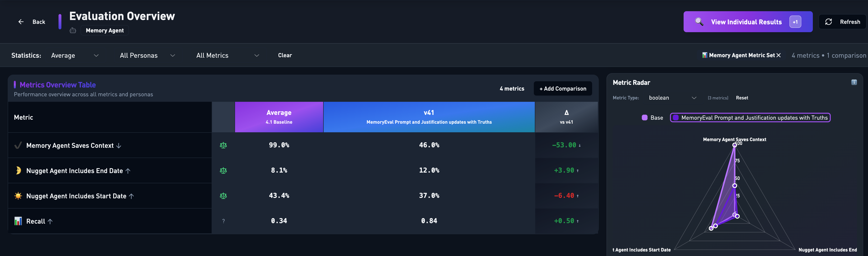Click the bar chart icon next to Recall
This screenshot has width=868, height=256.
[x=18, y=221]
